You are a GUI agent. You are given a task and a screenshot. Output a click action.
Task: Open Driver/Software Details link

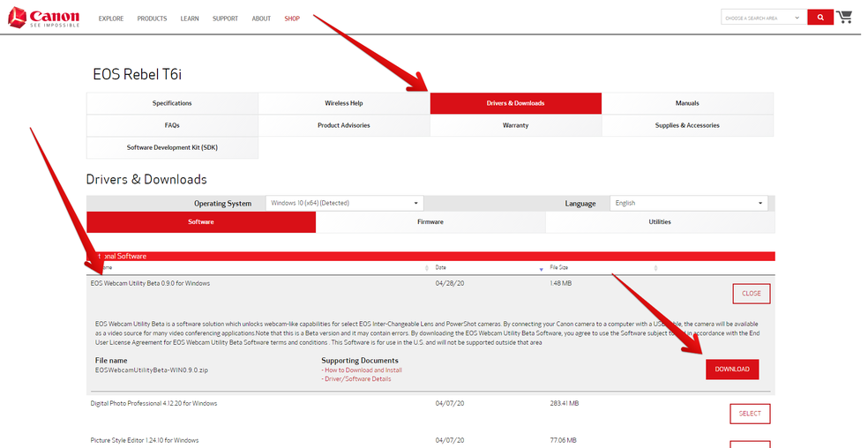[356, 379]
